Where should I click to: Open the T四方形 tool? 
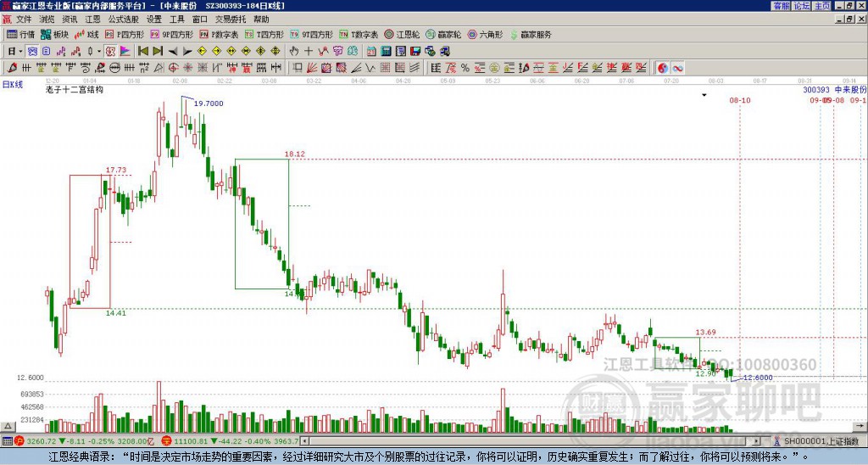(264, 34)
